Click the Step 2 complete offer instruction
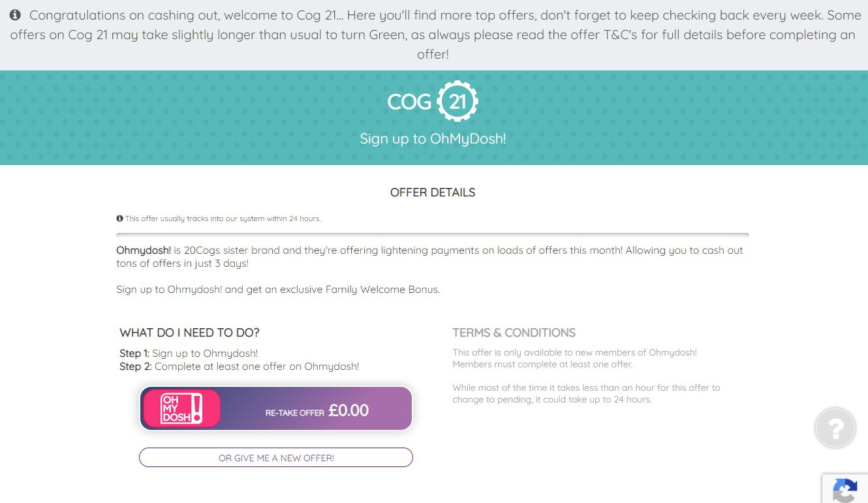 pyautogui.click(x=239, y=367)
